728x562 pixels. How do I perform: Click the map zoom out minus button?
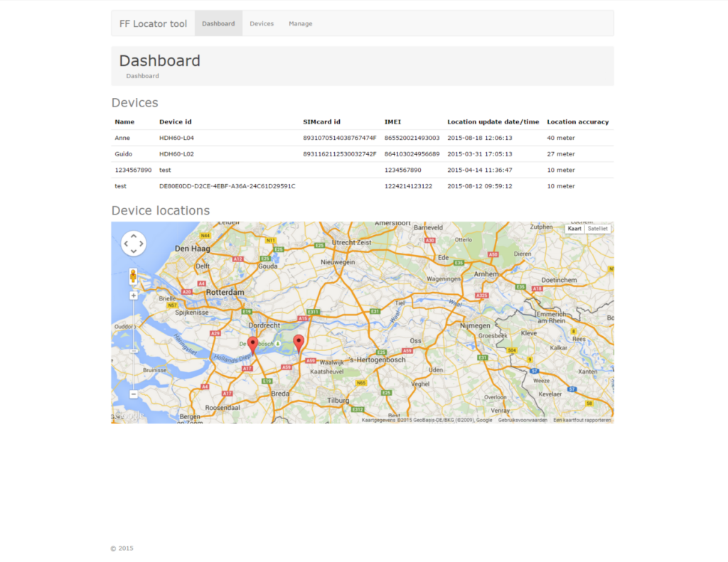[134, 394]
